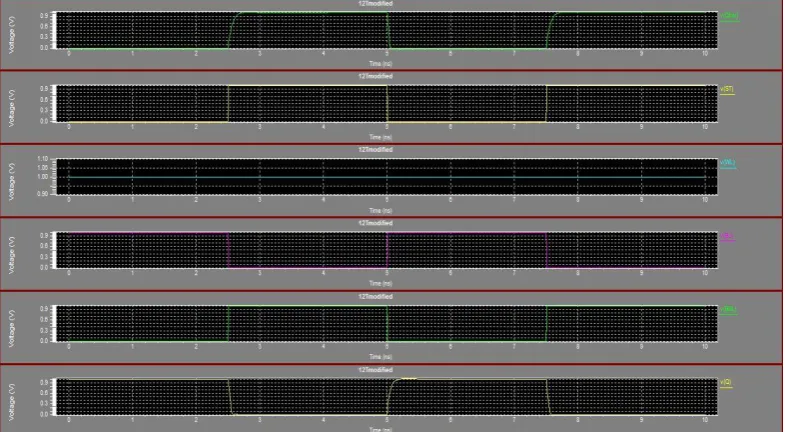Select the v(BL) magenta legend label
The width and height of the screenshot is (785, 432).
pyautogui.click(x=727, y=236)
